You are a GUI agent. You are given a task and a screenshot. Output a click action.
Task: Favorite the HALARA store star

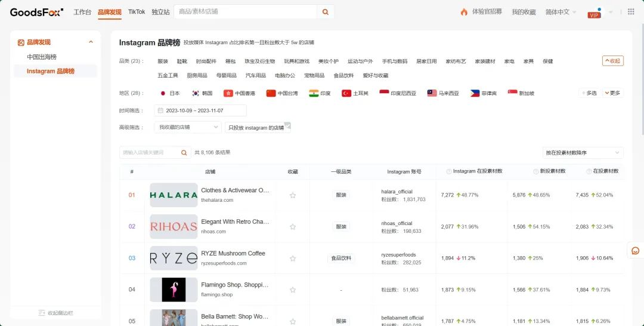[293, 195]
